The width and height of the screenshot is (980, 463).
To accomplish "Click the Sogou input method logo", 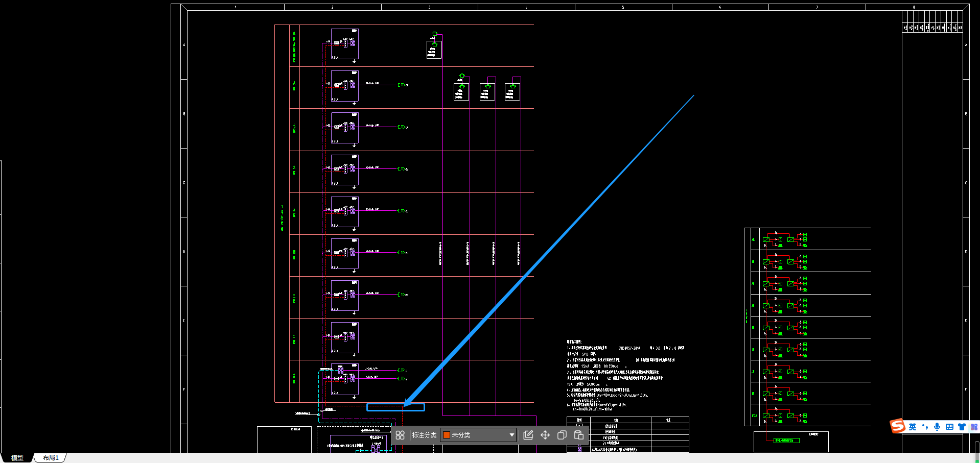I will (898, 426).
